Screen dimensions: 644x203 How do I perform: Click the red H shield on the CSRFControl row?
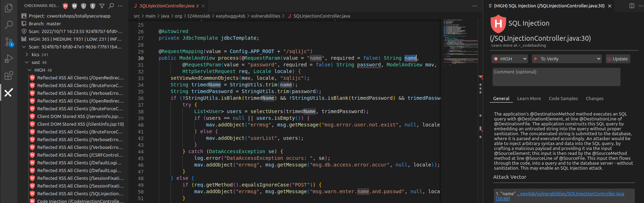[x=32, y=155]
